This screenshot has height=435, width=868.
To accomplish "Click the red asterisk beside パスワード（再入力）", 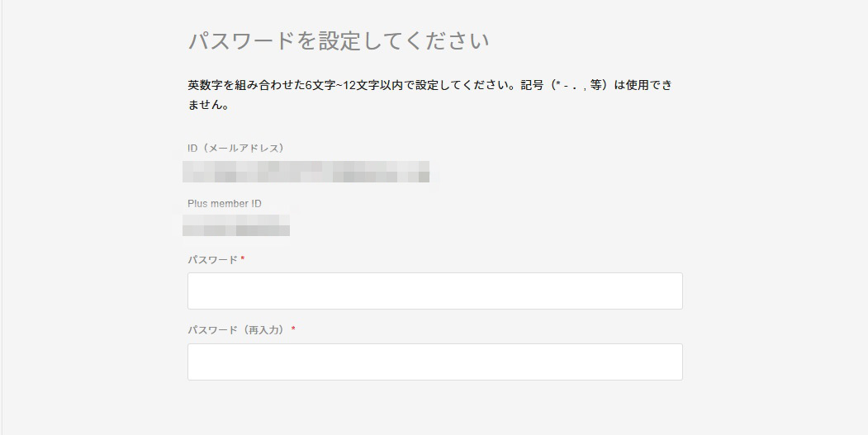I will pos(293,330).
